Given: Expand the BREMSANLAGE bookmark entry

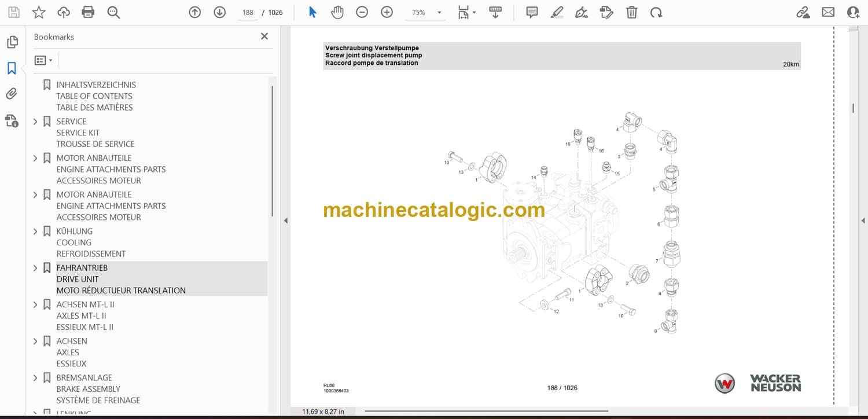Looking at the screenshot, I should tap(35, 378).
